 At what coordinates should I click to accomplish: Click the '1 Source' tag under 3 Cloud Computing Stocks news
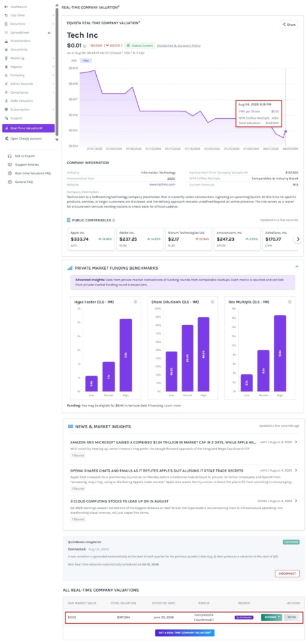(78, 519)
